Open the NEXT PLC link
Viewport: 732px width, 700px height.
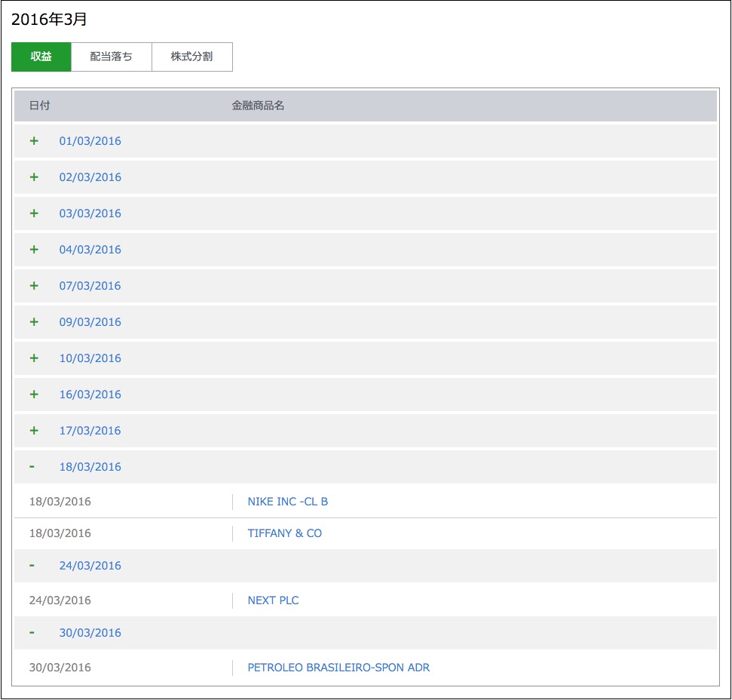pos(273,600)
